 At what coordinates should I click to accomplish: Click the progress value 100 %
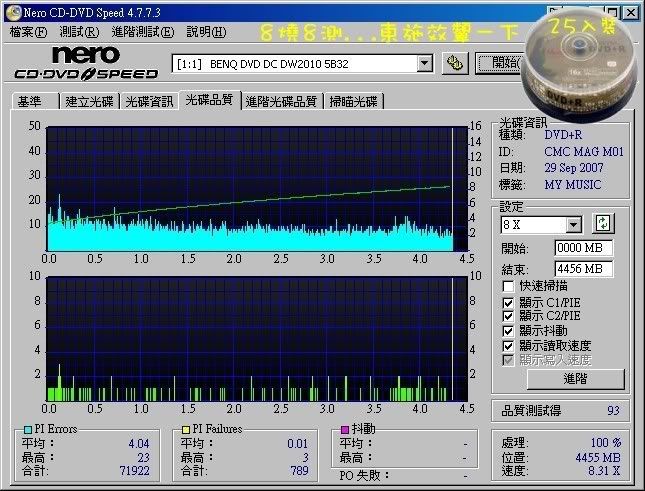click(x=606, y=442)
